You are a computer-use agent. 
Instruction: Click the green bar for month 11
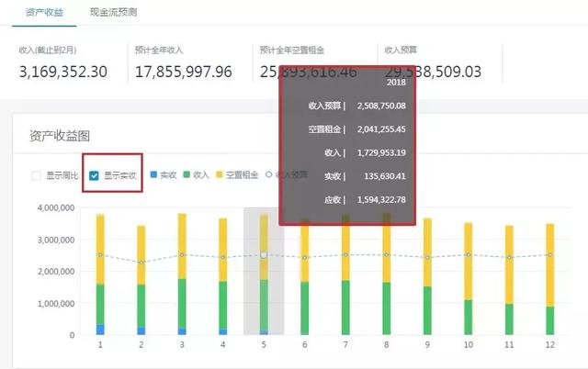click(508, 319)
